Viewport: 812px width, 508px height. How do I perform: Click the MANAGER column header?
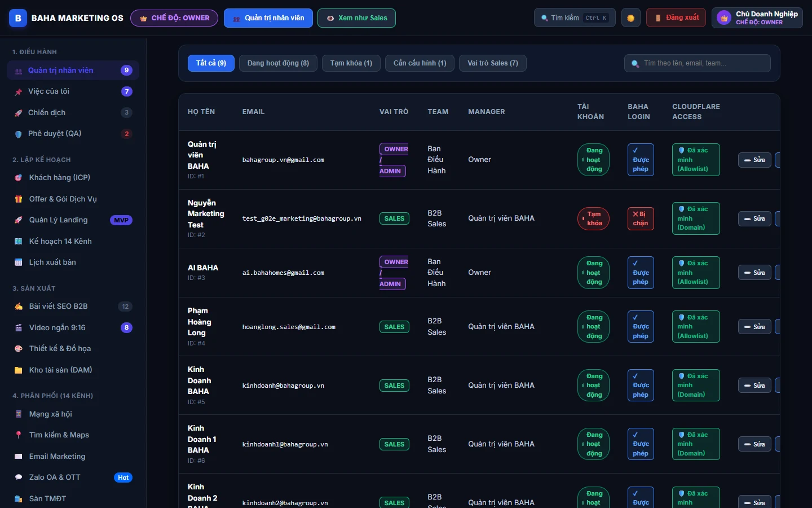(487, 112)
